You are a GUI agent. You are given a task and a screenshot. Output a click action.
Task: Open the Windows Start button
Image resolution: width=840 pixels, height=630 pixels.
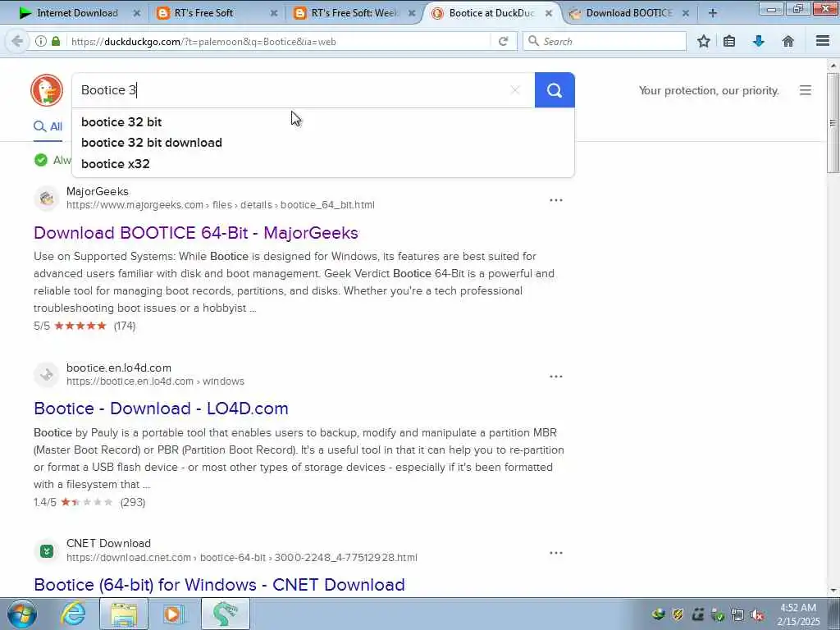(x=22, y=614)
